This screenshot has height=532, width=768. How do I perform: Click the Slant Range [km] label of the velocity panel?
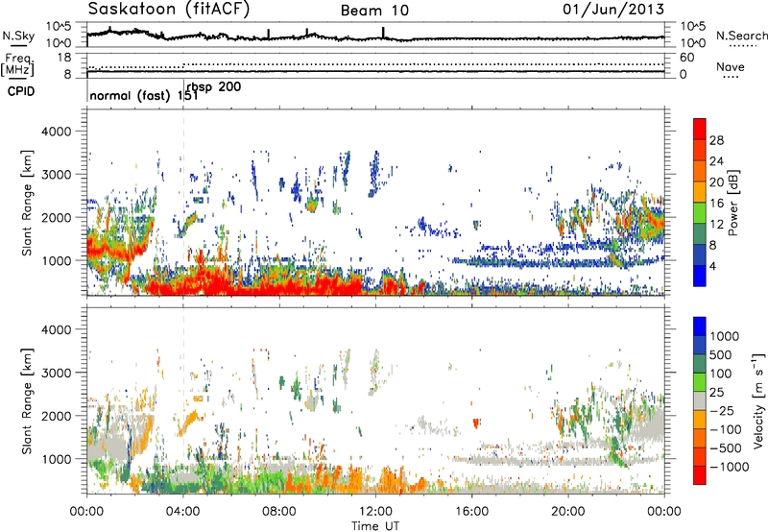[x=27, y=400]
